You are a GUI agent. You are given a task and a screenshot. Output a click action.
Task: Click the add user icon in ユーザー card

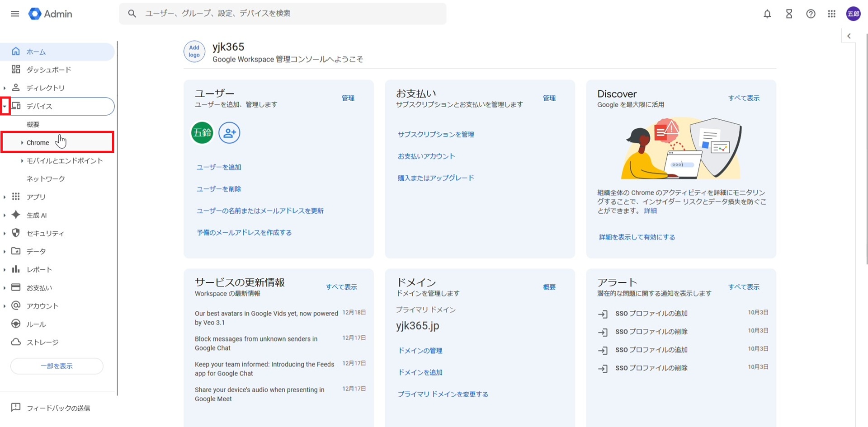click(229, 133)
